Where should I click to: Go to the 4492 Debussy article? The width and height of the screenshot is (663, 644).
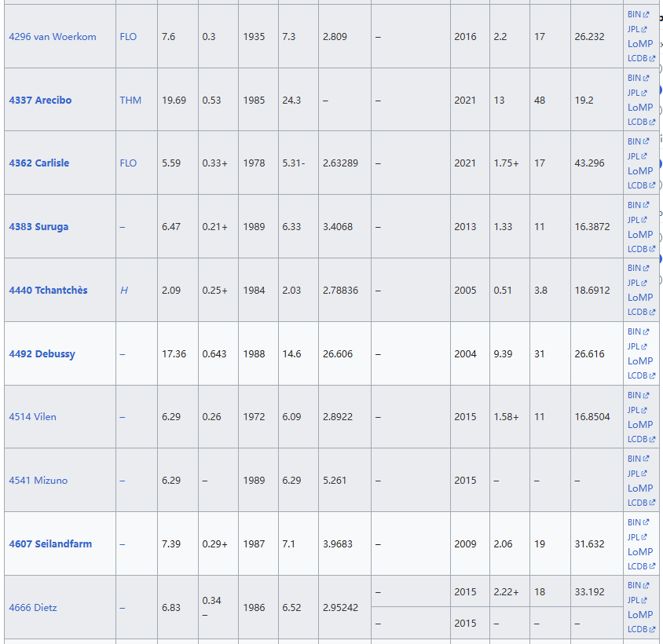(x=42, y=354)
